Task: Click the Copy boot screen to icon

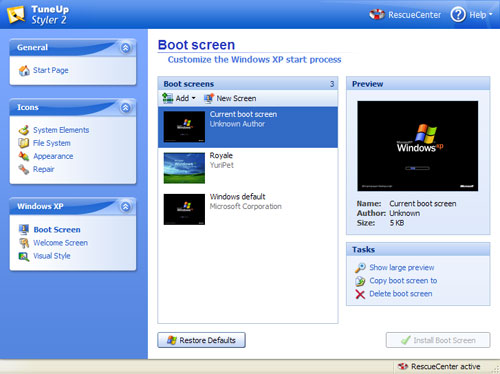Action: click(x=360, y=281)
